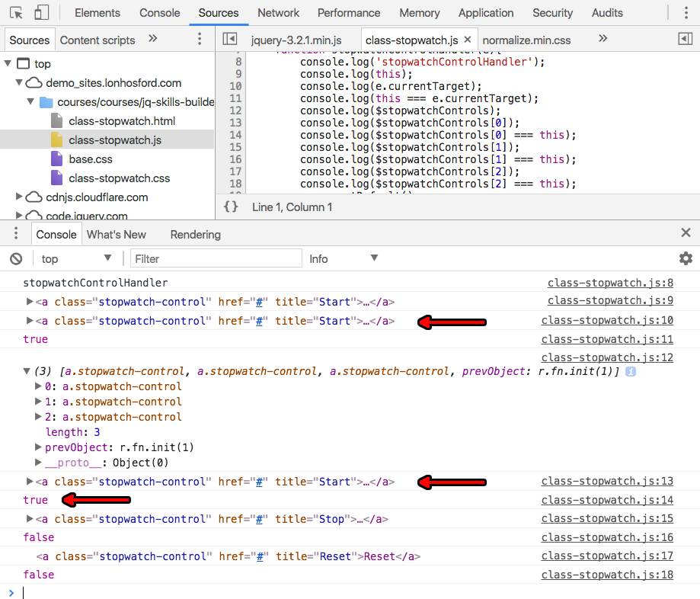Switch to the top Console panel tab
This screenshot has height=599, width=700.
(x=159, y=13)
